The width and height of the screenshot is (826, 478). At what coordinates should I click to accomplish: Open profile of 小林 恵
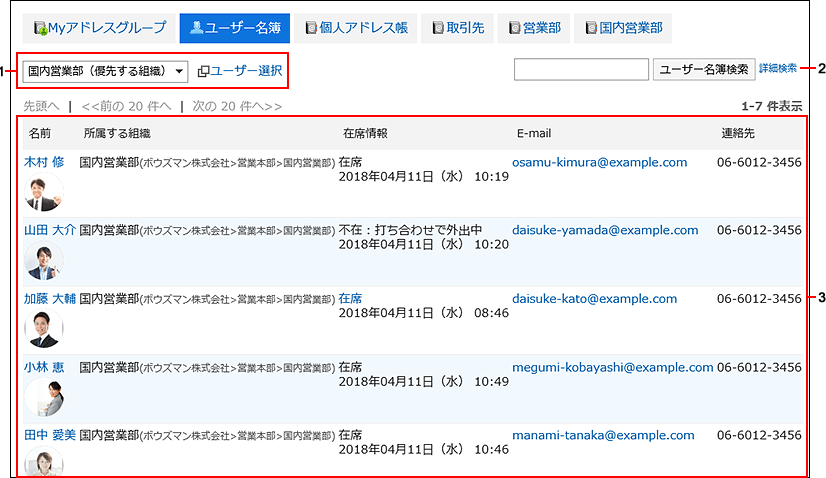coord(44,367)
